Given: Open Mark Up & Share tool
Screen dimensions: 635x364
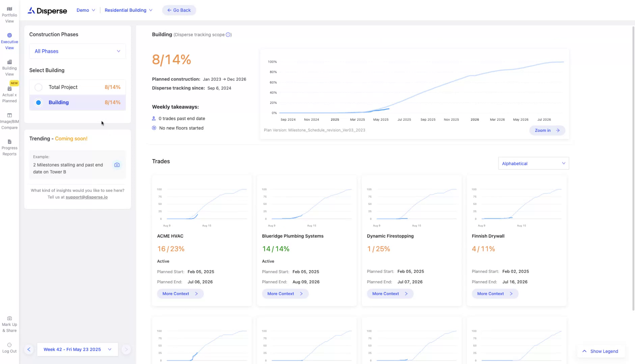Looking at the screenshot, I should click(x=9, y=324).
